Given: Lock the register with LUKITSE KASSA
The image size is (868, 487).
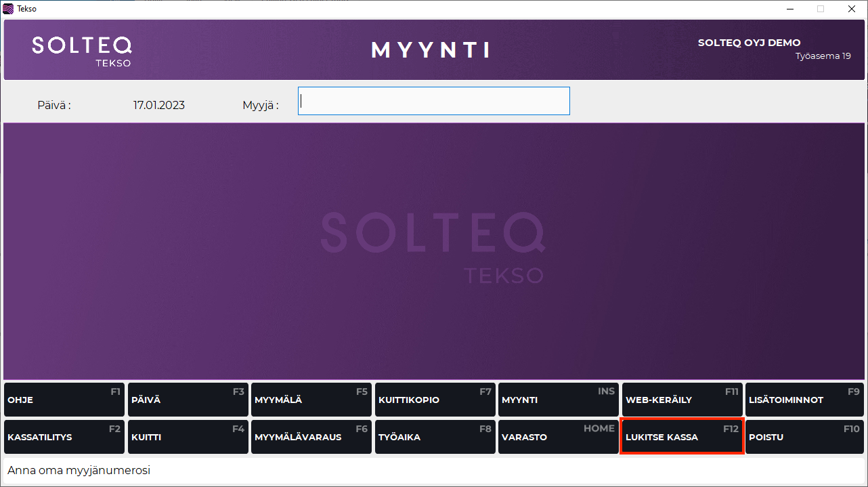Looking at the screenshot, I should point(682,437).
